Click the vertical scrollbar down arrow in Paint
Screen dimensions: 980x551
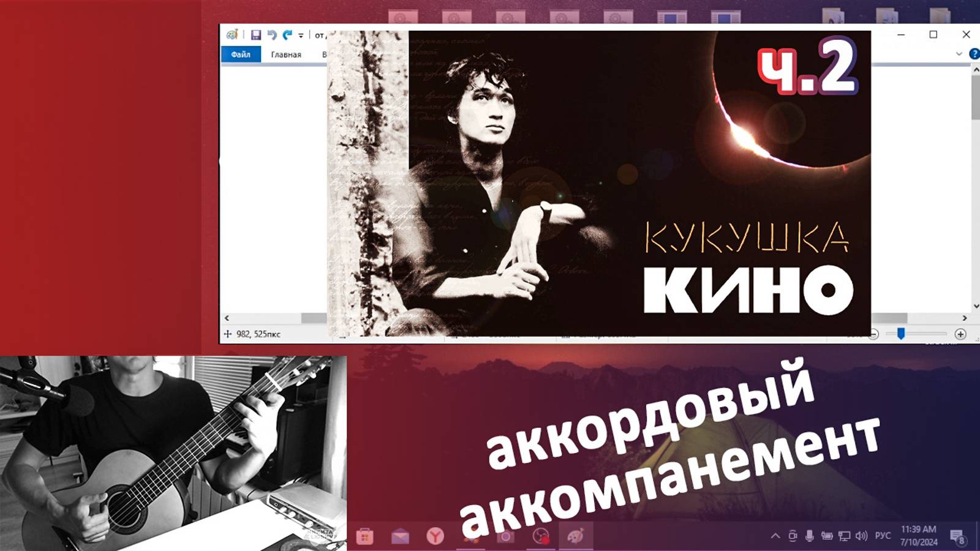(x=975, y=306)
